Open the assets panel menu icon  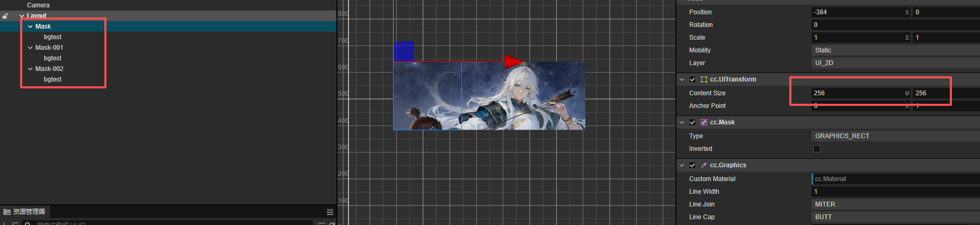click(330, 212)
